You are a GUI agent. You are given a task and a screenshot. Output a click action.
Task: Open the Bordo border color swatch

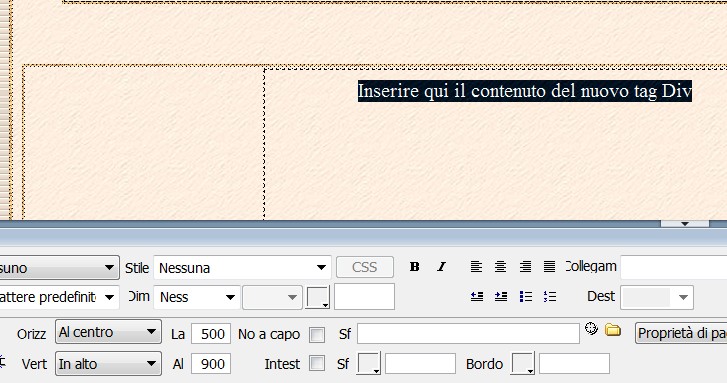(x=523, y=364)
